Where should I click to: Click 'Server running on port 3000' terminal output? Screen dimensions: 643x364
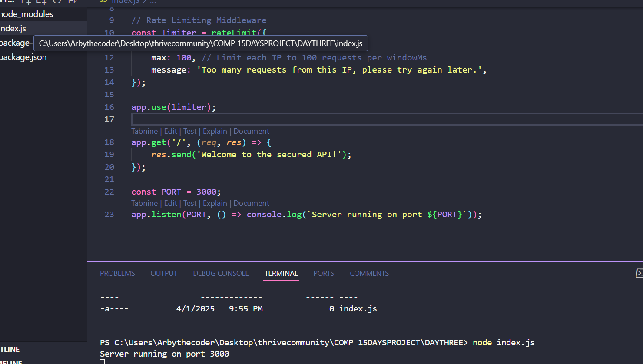(164, 354)
